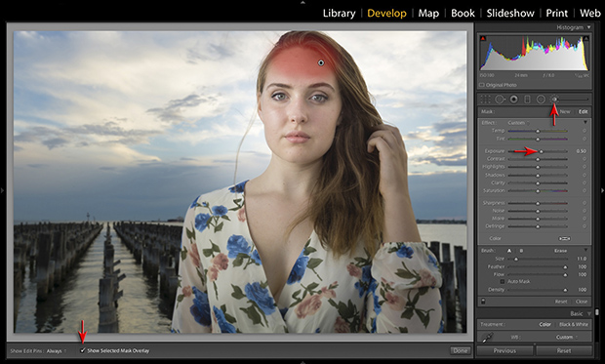
Task: Collapse the Basic panel
Action: point(588,313)
